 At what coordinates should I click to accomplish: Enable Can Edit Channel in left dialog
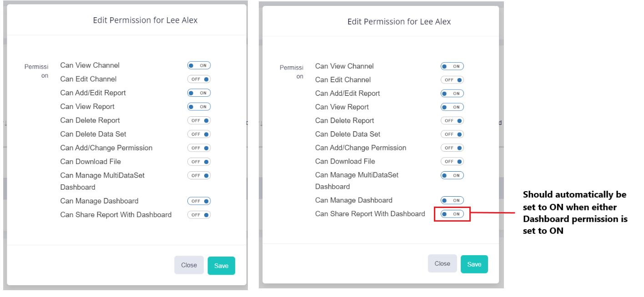(199, 79)
